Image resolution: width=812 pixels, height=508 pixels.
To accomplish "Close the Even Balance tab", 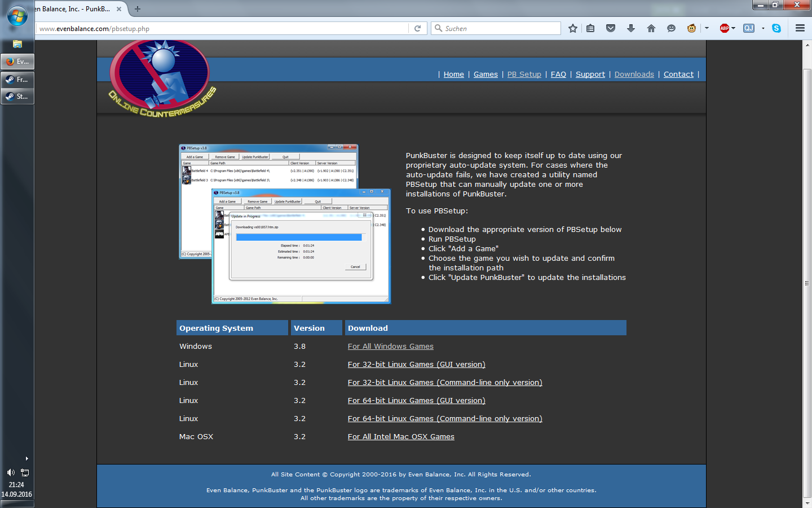I will (119, 9).
